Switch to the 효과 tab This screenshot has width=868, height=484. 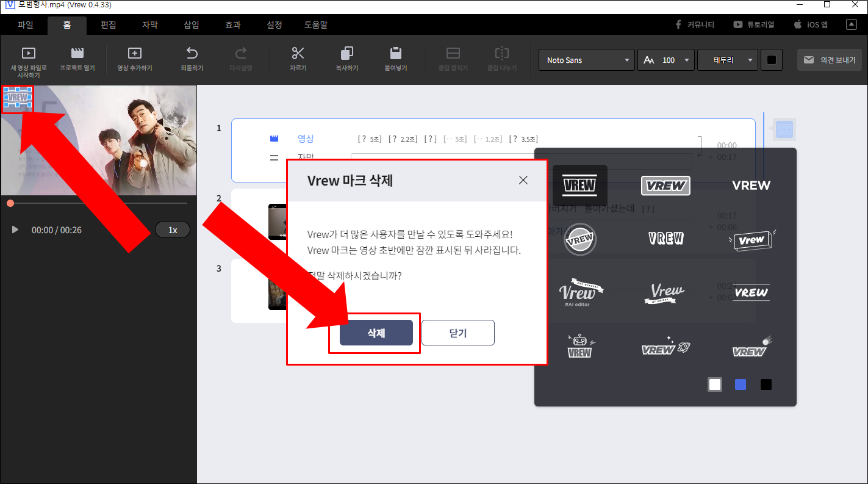[x=232, y=25]
